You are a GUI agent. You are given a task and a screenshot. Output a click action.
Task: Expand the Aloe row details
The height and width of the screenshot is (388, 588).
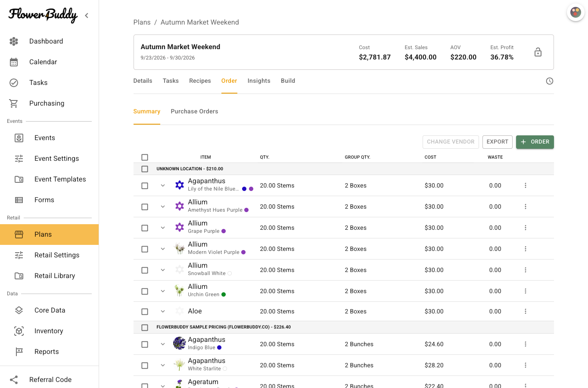click(x=163, y=311)
